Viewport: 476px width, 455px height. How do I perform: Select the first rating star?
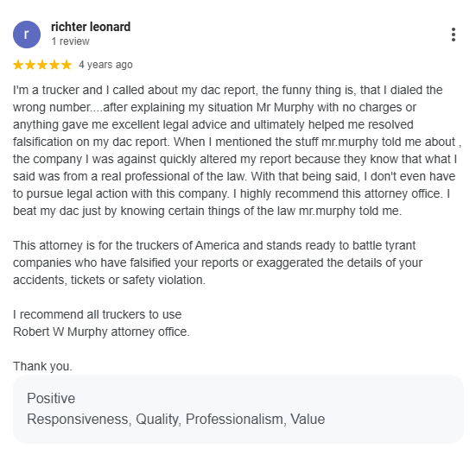click(18, 65)
